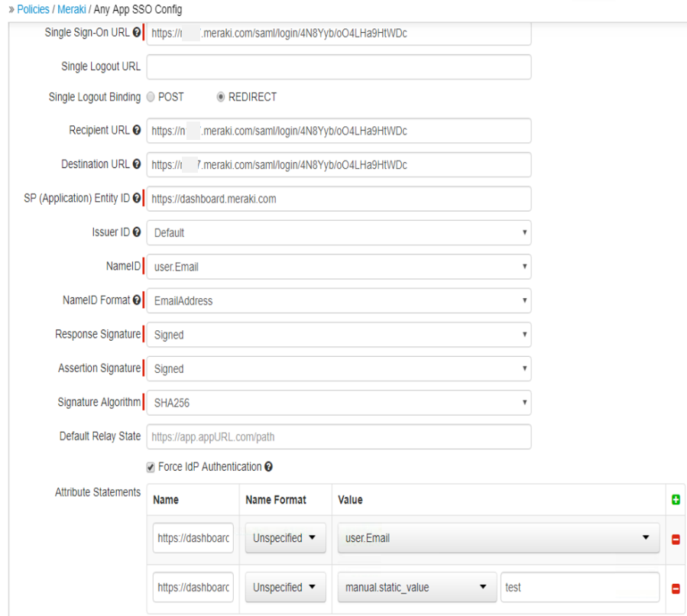Select POST as Single Logout Binding
Viewport: 687px width, 616px height.
click(151, 96)
